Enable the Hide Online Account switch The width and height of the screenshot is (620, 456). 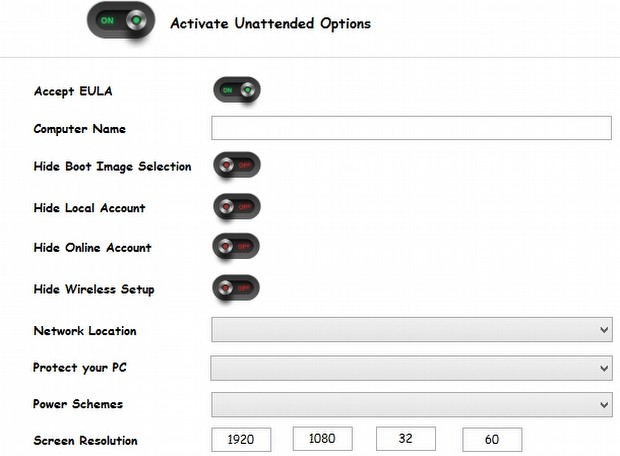pyautogui.click(x=236, y=247)
